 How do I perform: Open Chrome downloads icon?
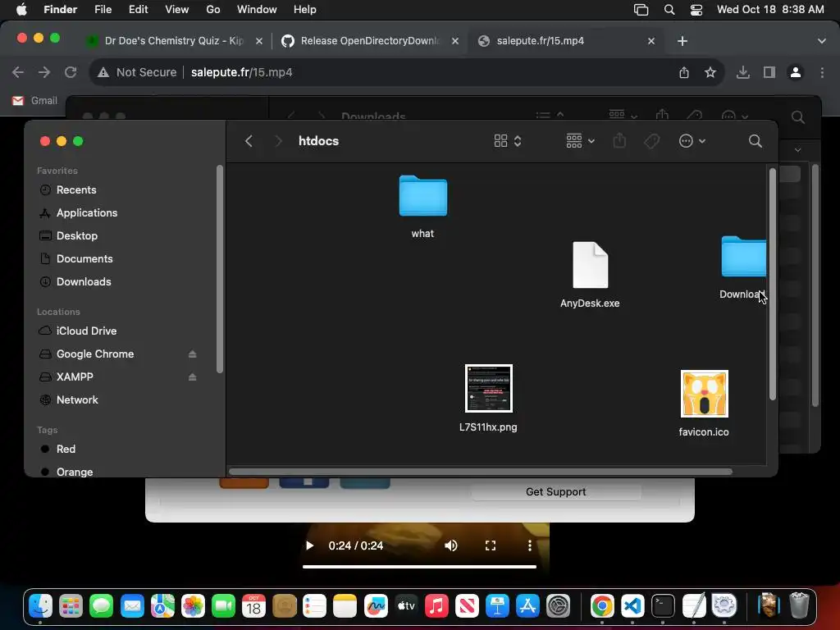[x=742, y=72]
